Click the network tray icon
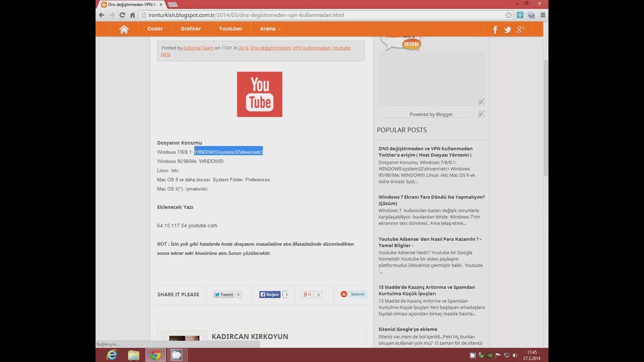This screenshot has height=362, width=644. tap(507, 355)
